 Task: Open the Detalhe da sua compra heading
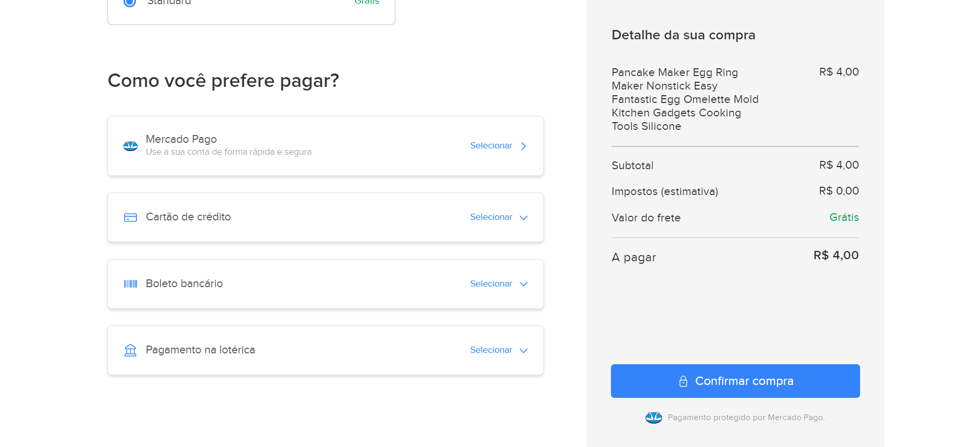pos(683,35)
